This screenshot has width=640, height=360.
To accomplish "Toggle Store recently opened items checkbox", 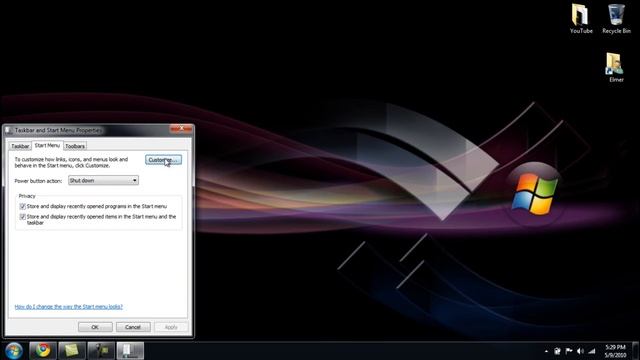I will click(22, 217).
